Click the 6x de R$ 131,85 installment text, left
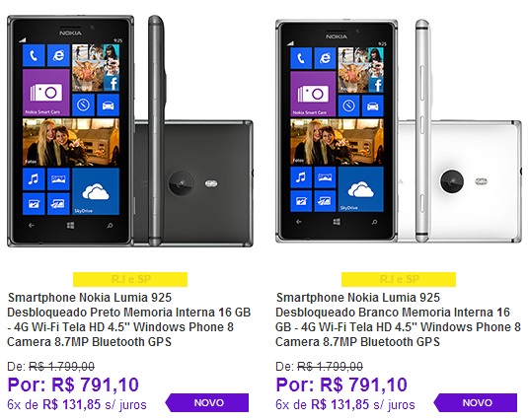This screenshot has height=420, width=528. pos(77,404)
